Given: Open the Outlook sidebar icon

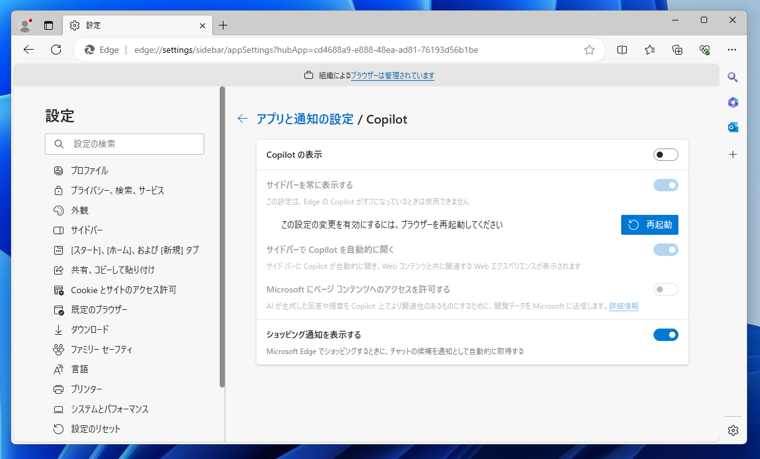Looking at the screenshot, I should (733, 127).
